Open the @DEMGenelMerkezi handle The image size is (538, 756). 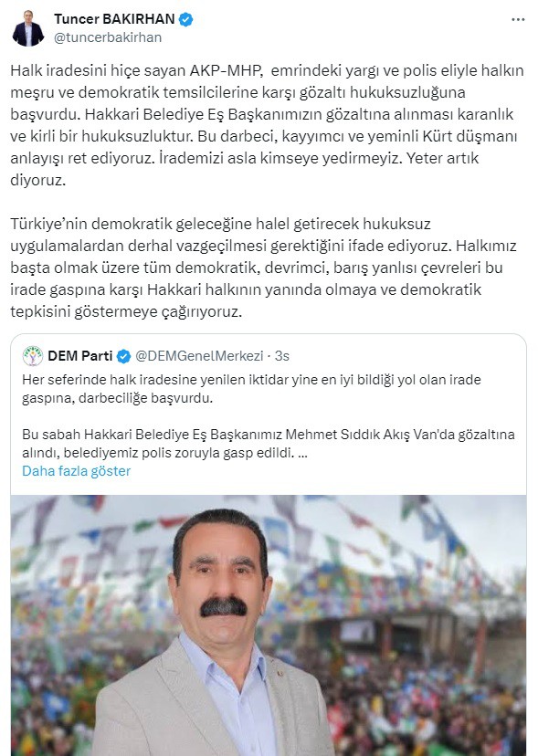[199, 356]
